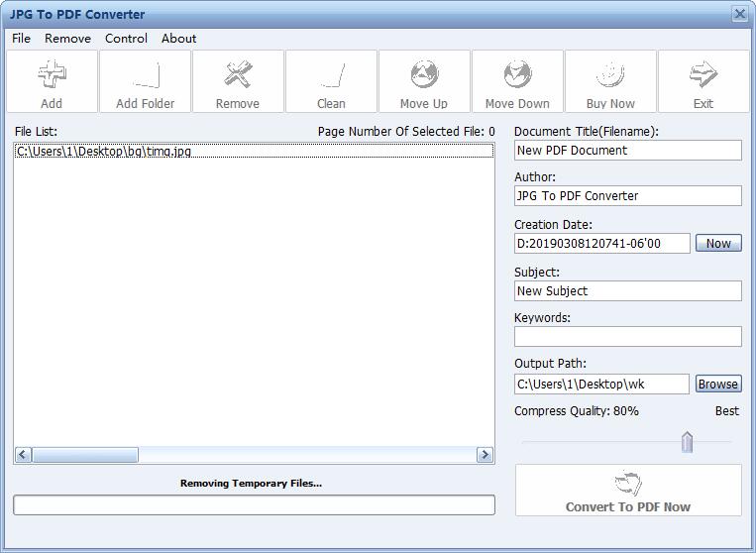This screenshot has width=756, height=553.
Task: Click the empty Keywords input field
Action: (627, 337)
